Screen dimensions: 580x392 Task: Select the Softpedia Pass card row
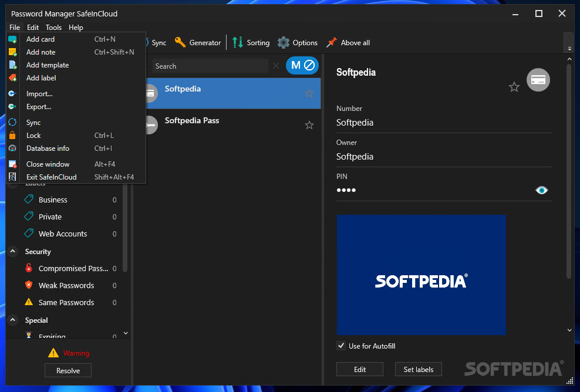[233, 125]
